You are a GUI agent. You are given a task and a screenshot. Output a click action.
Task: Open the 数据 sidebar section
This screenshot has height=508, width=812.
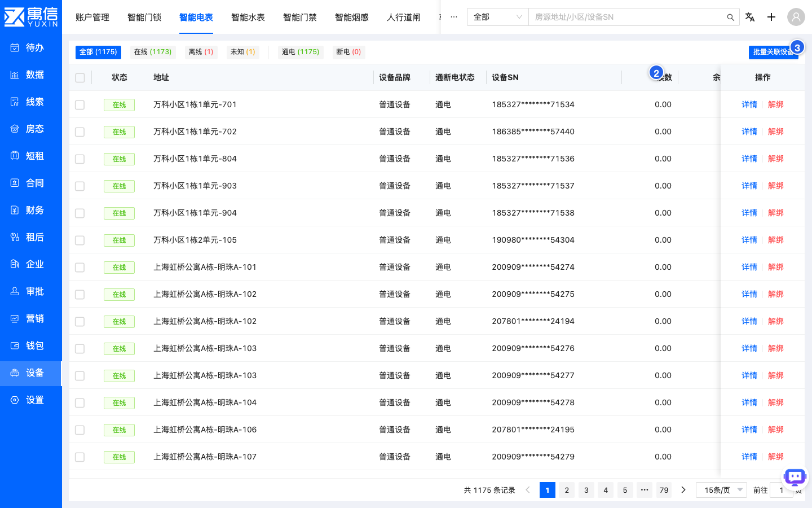[30, 75]
